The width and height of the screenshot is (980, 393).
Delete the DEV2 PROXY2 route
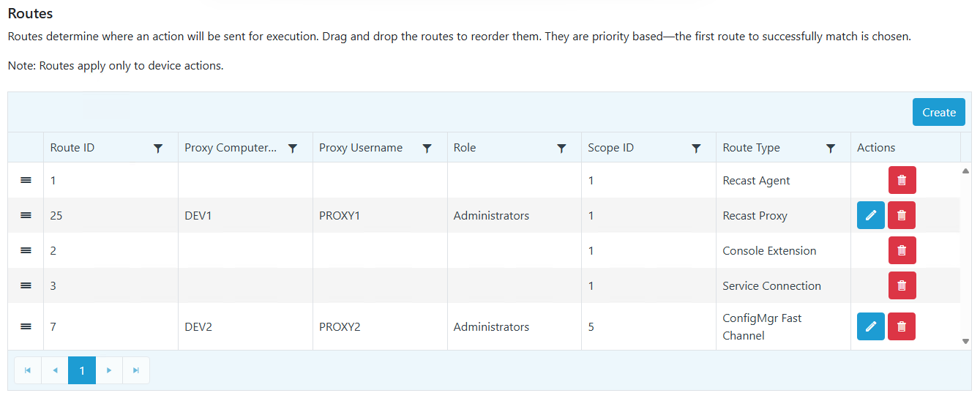tap(902, 326)
